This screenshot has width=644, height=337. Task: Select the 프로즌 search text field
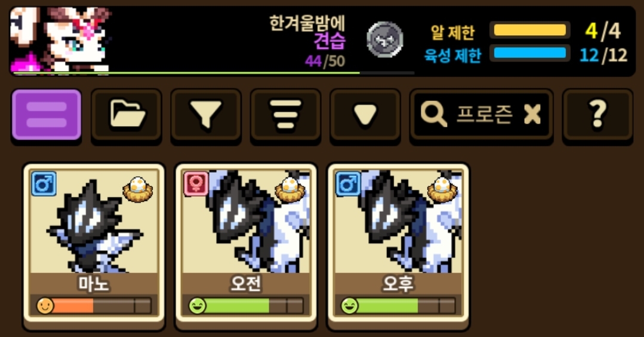pyautogui.click(x=481, y=115)
